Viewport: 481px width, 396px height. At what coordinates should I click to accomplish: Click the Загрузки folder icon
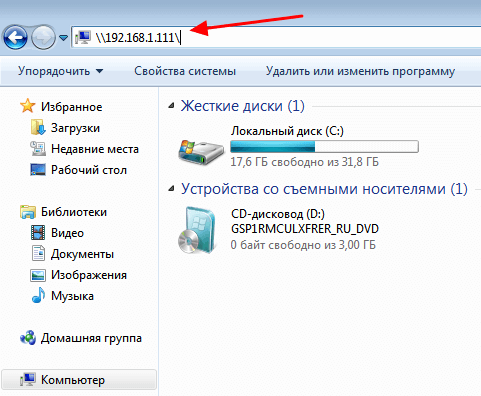tap(38, 127)
